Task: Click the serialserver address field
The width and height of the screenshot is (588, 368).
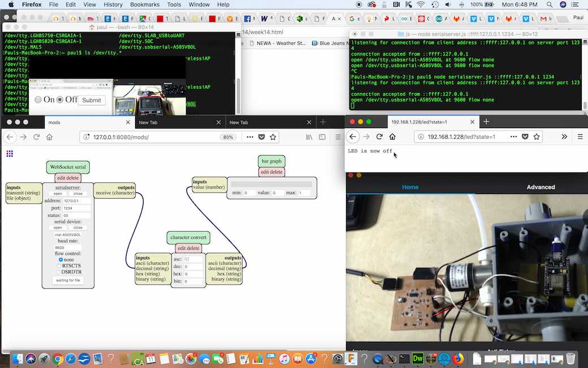Action: tap(76, 201)
